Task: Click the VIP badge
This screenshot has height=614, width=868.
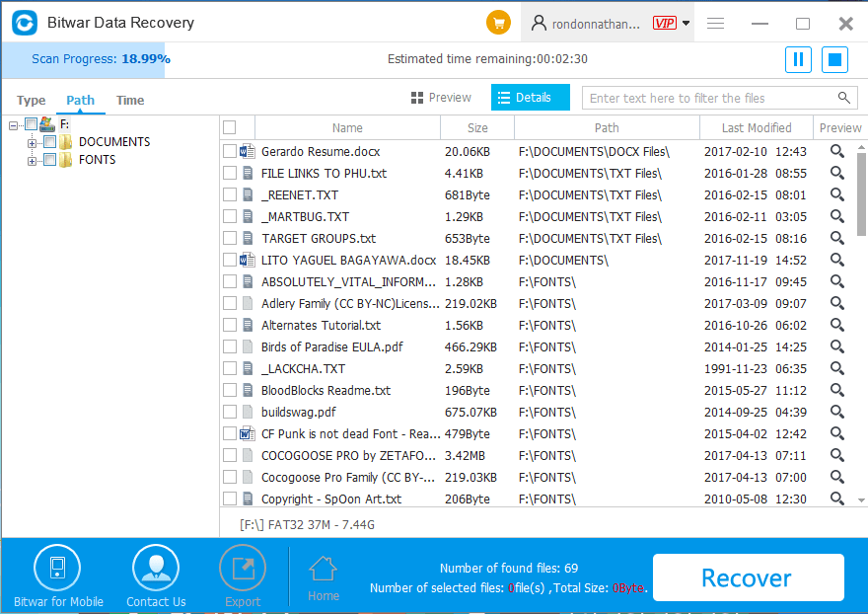Action: [x=664, y=24]
